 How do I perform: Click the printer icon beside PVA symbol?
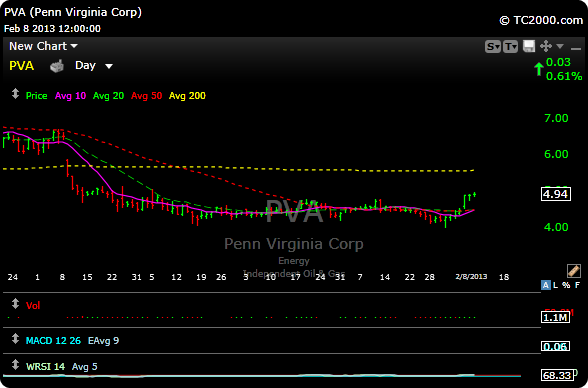coord(57,66)
